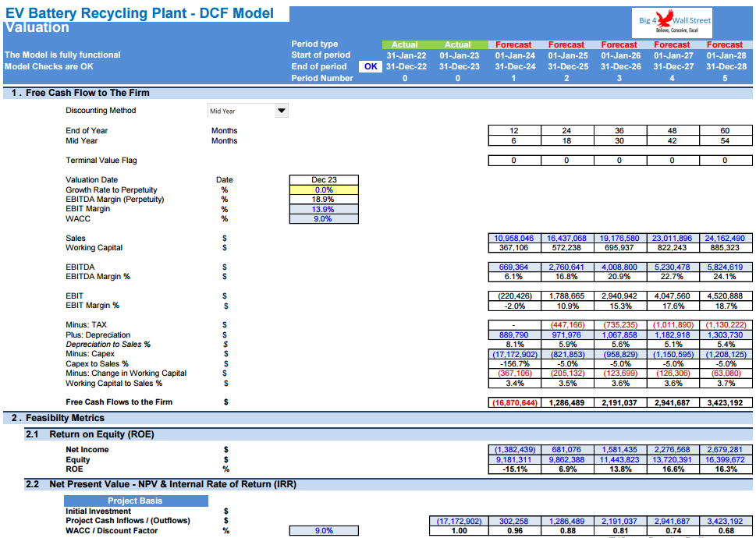Select the ROE -15.1% result cell

[513, 469]
